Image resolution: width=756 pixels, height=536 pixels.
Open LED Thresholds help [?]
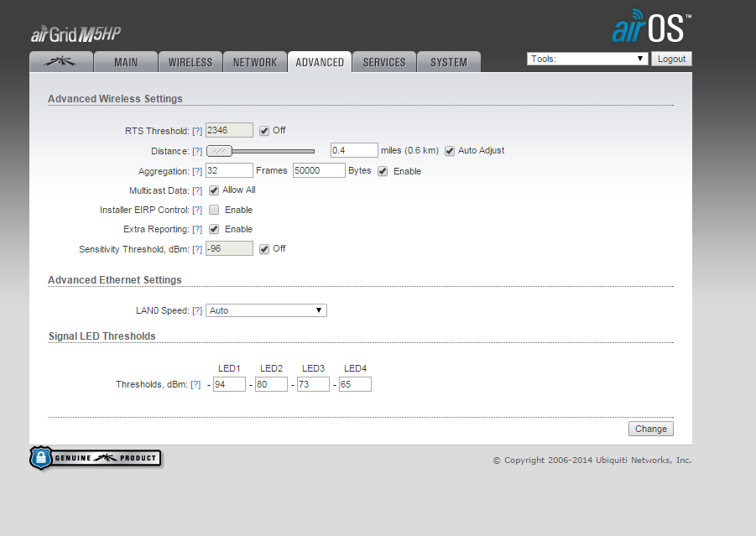196,385
